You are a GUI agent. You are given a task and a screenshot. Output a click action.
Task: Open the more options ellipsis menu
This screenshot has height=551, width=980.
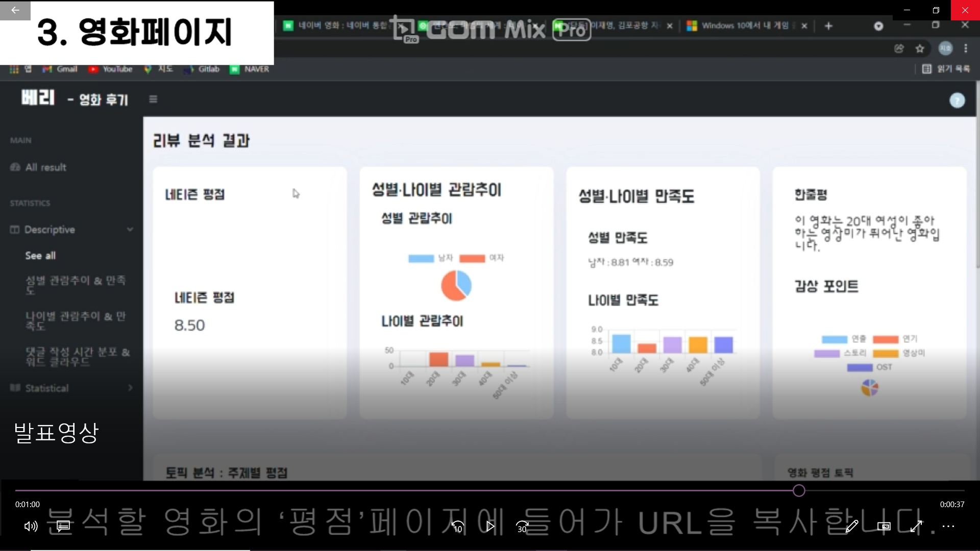(x=948, y=526)
